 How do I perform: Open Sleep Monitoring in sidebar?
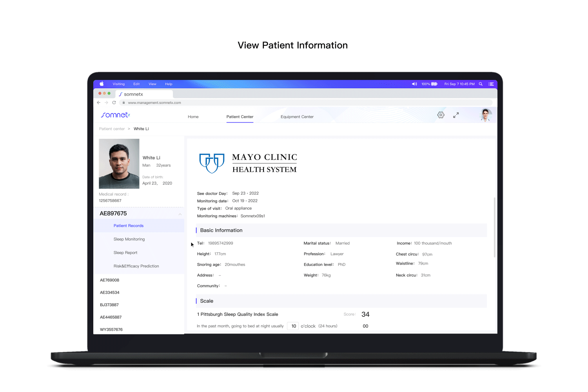click(x=129, y=239)
